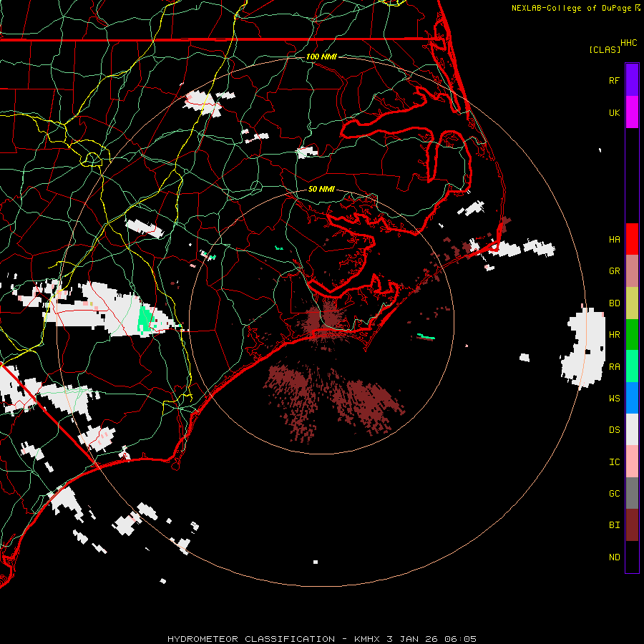Click the RF purple legend swatch
Screen dimensions: 644x644
632,80
